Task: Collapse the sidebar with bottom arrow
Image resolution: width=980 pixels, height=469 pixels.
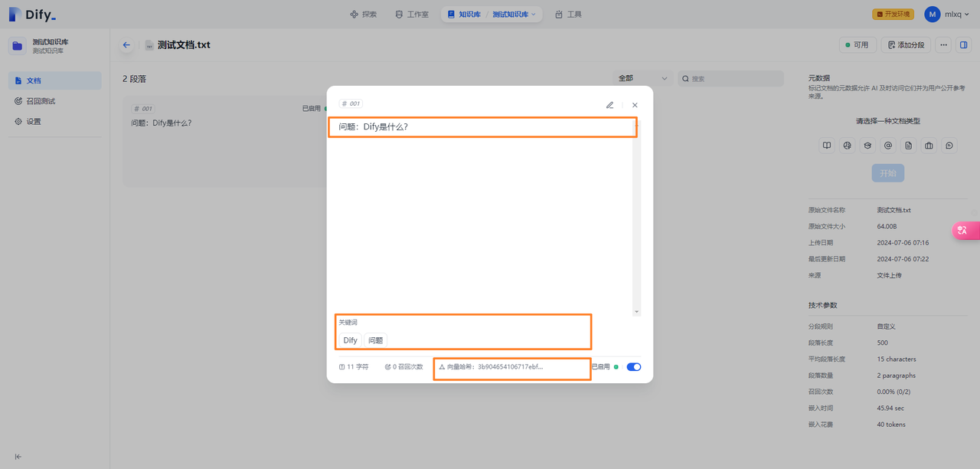Action: (x=18, y=457)
